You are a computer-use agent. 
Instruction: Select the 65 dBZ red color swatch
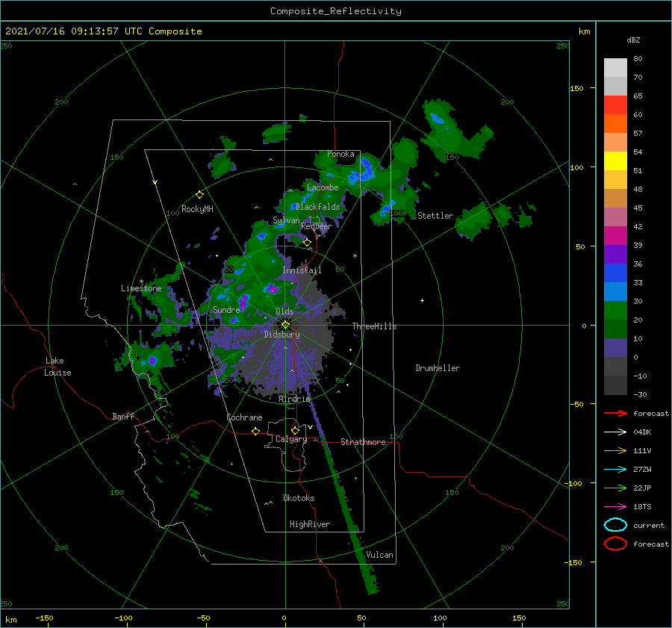point(615,105)
